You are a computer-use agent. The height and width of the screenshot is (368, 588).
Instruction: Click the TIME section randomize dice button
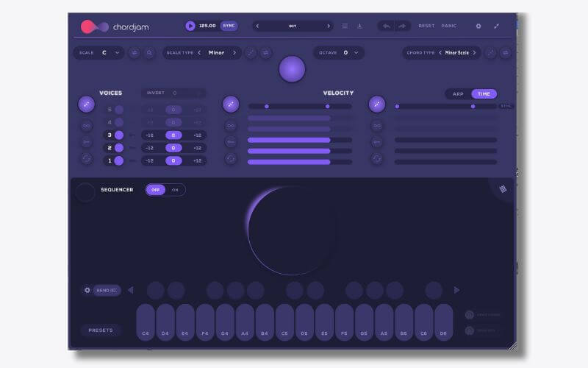tap(377, 105)
